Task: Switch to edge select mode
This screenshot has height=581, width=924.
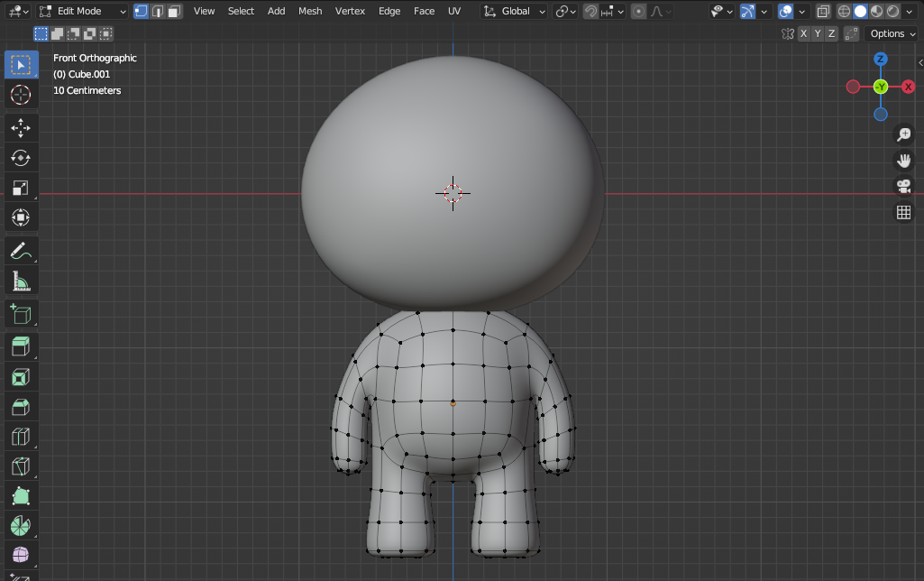Action: 158,12
